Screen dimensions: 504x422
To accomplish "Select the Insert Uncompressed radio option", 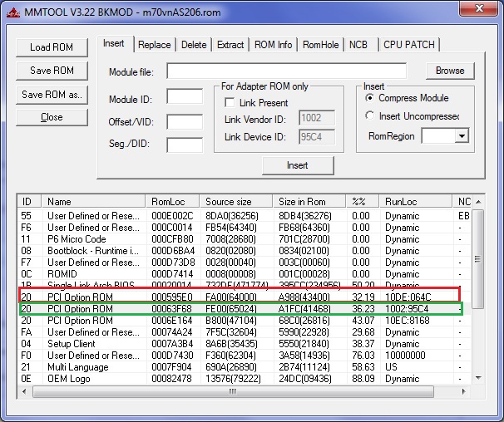I will pos(370,116).
